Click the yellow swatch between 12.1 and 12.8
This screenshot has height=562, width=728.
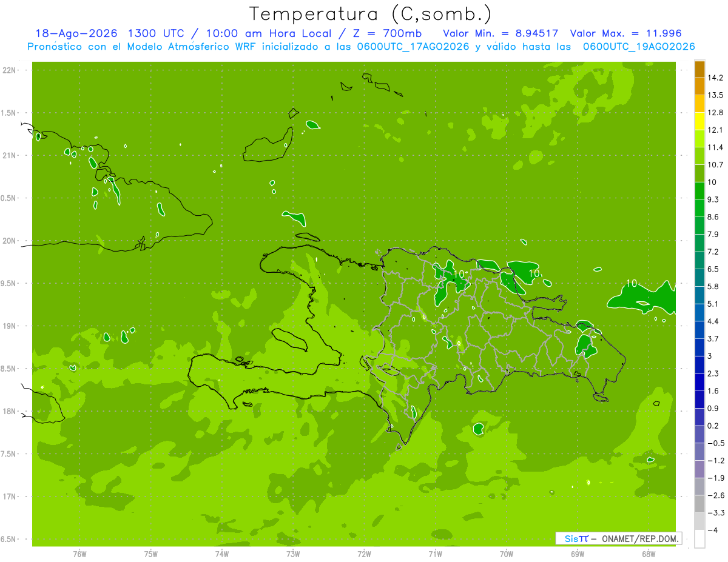point(699,121)
